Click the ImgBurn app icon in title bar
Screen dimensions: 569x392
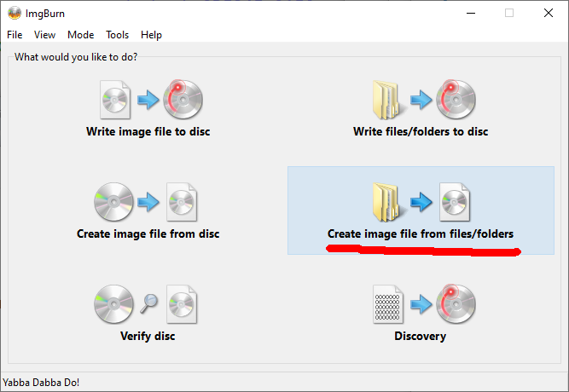15,13
